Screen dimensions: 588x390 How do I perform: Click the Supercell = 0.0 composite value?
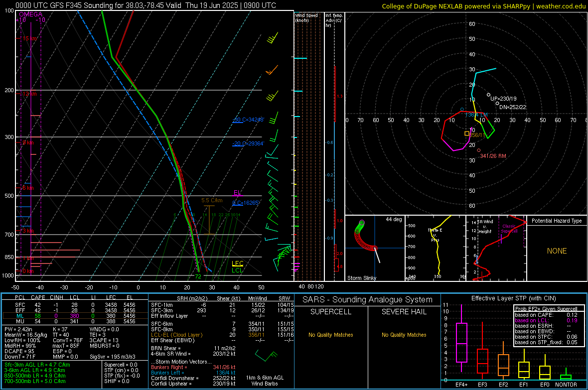click(121, 365)
